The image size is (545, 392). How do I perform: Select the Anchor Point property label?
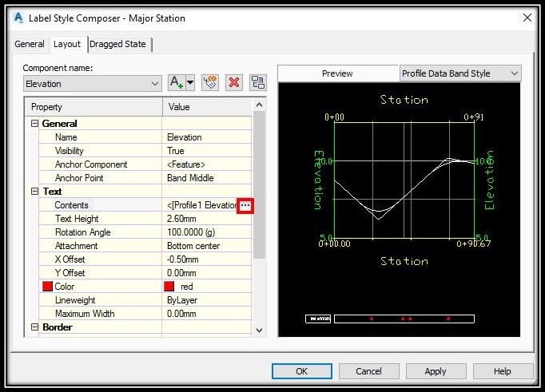(79, 178)
